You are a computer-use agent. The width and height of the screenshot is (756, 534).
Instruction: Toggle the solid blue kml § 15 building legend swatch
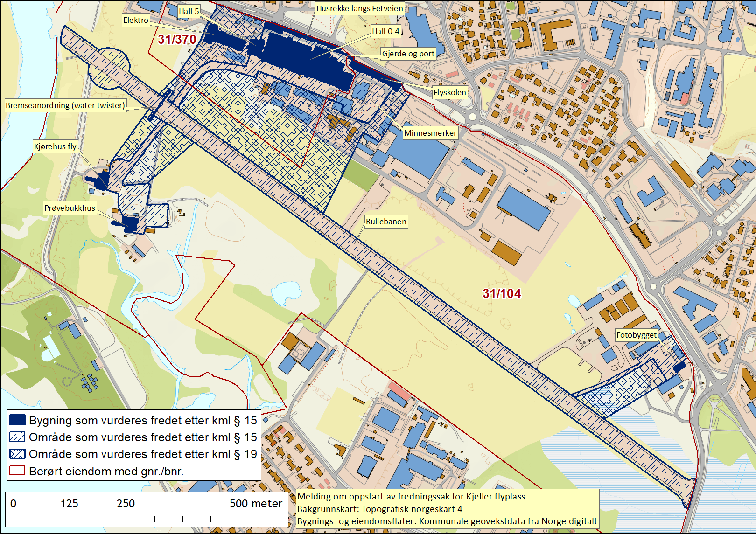16,419
